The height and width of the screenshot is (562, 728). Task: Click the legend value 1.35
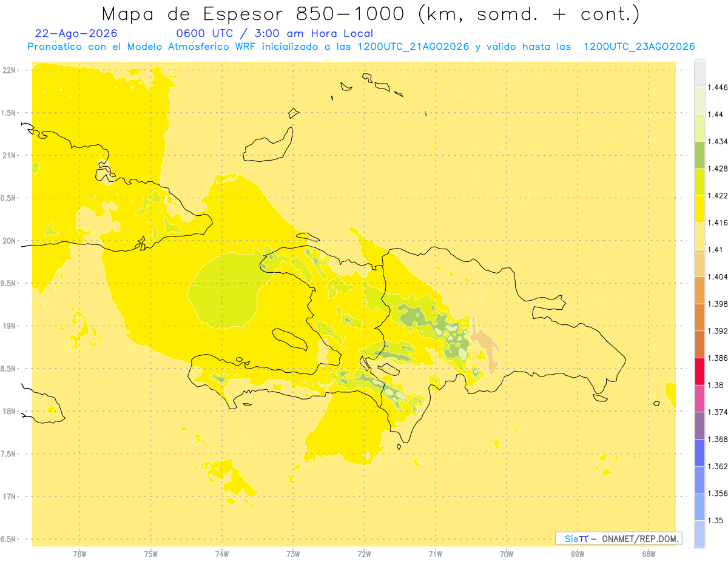pos(716,520)
